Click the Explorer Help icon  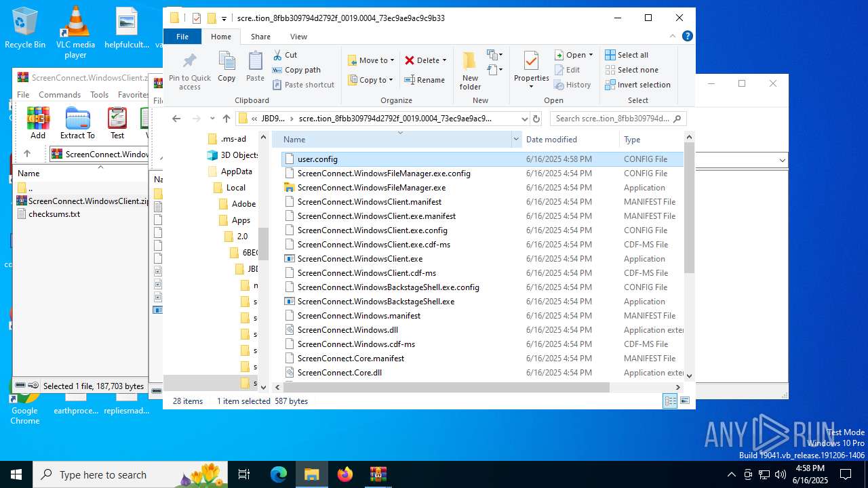pyautogui.click(x=688, y=37)
